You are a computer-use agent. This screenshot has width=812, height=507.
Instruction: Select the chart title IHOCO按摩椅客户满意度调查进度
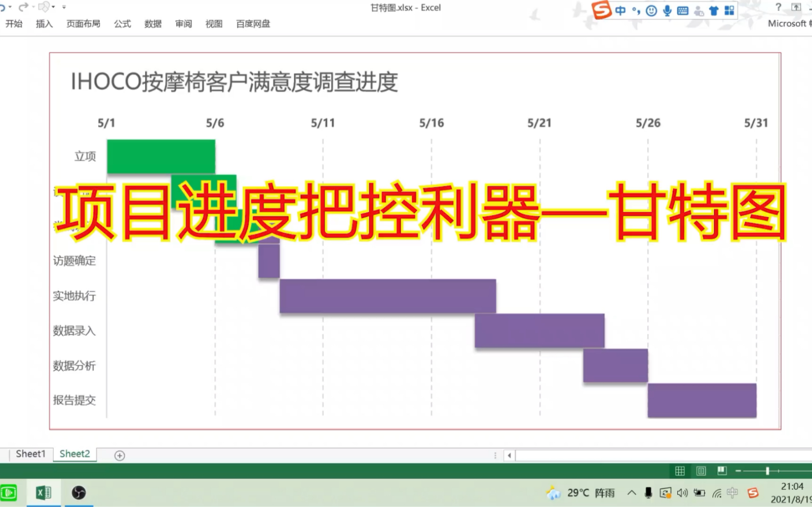click(234, 82)
